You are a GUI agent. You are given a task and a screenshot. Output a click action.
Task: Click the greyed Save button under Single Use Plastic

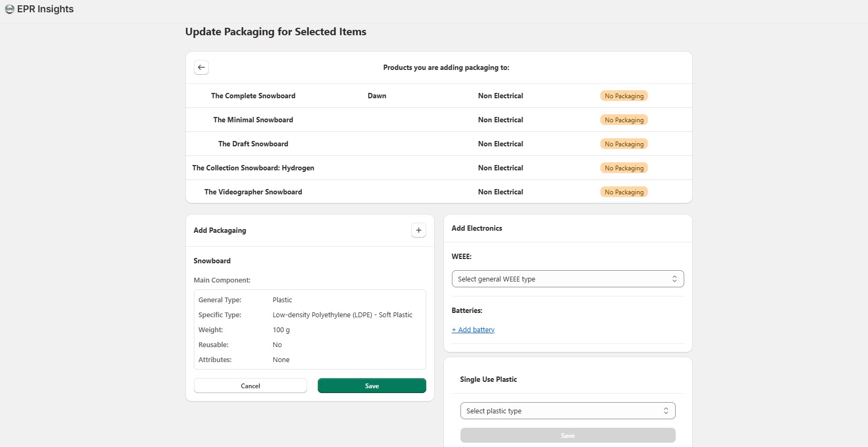pyautogui.click(x=568, y=435)
